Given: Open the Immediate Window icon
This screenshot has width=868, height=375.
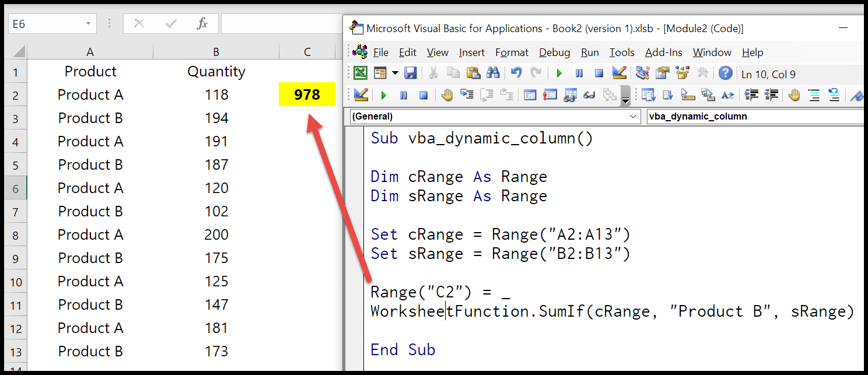Looking at the screenshot, I should pyautogui.click(x=549, y=94).
